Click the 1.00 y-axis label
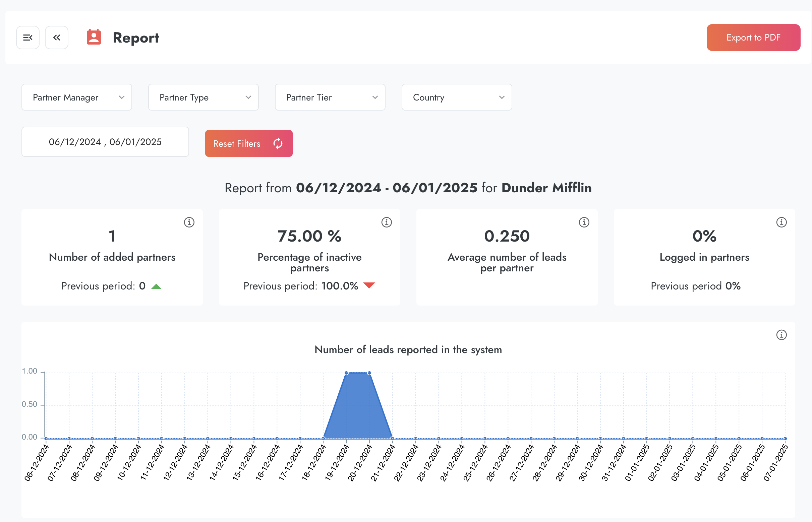The image size is (812, 522). click(x=30, y=371)
